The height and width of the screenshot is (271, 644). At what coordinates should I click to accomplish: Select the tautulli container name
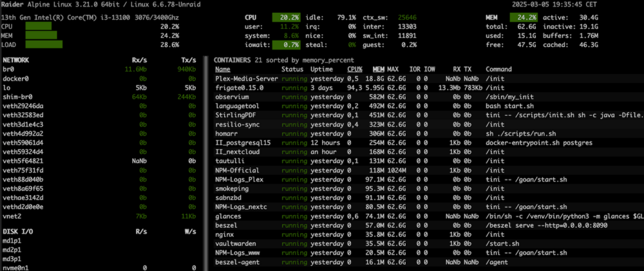(230, 161)
